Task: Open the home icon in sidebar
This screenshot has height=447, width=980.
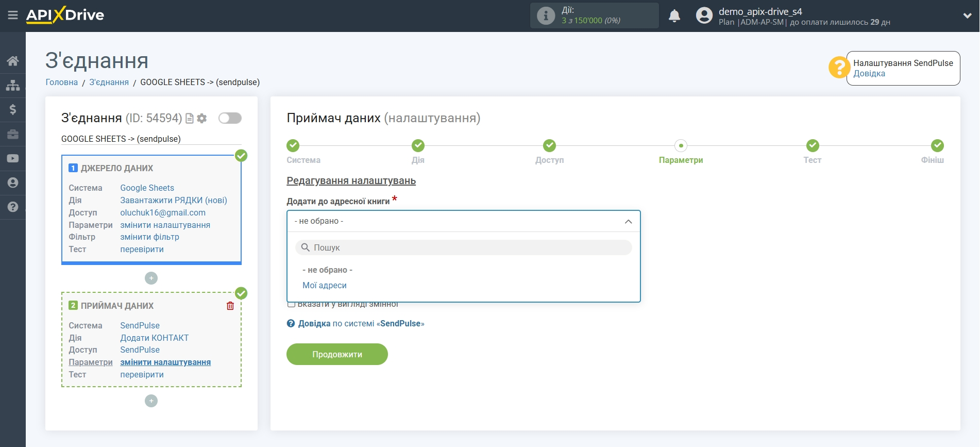Action: (x=13, y=61)
